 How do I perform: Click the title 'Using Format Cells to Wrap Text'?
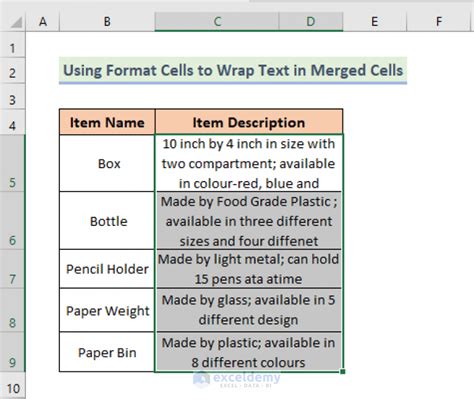point(233,70)
